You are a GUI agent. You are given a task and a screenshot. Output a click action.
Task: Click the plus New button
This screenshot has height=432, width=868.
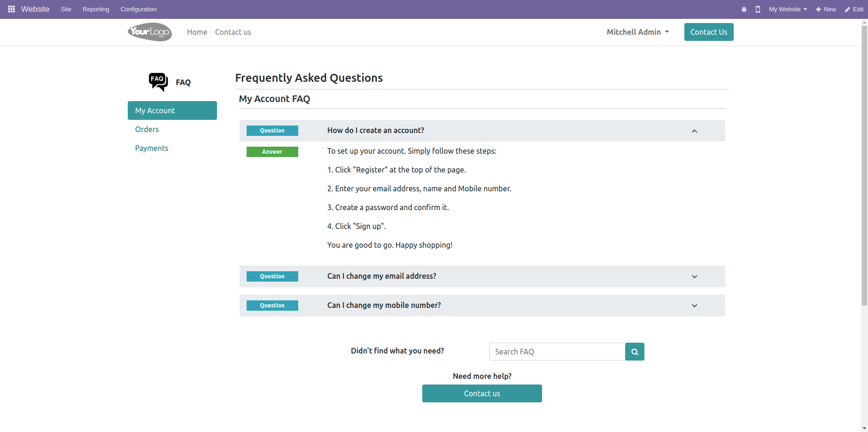click(x=826, y=9)
